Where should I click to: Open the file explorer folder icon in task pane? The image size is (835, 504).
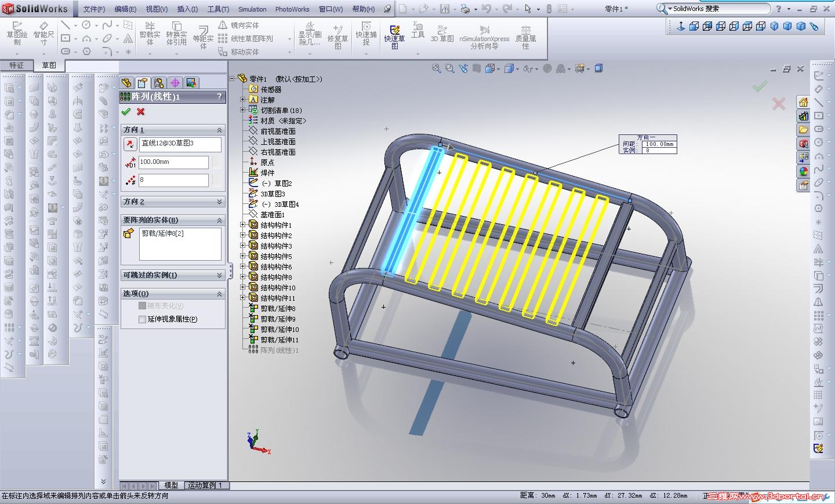[x=803, y=129]
